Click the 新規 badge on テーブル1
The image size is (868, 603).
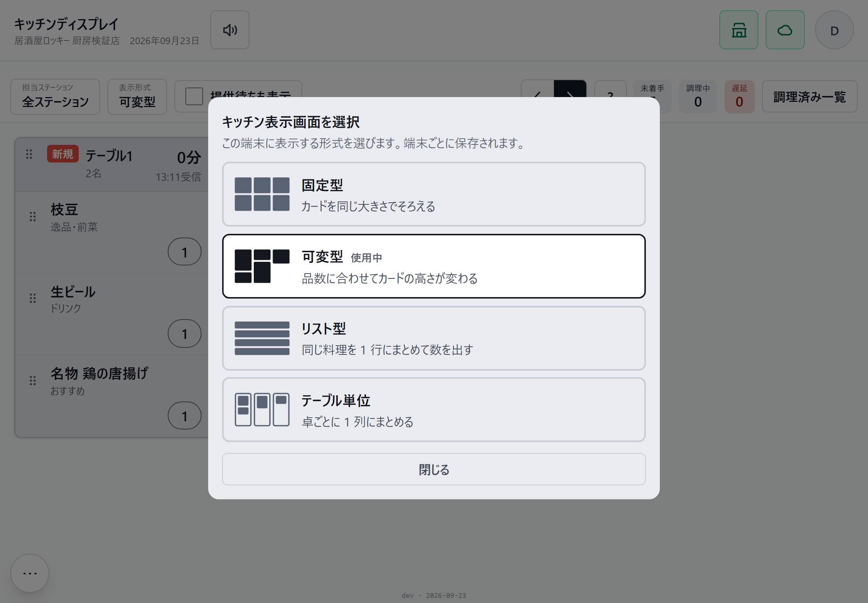(63, 154)
